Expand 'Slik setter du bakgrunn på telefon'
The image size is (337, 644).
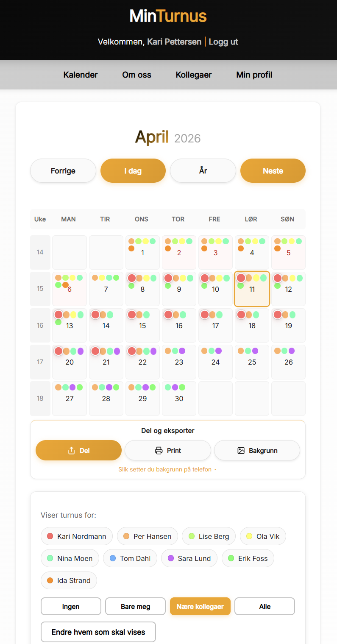click(167, 469)
